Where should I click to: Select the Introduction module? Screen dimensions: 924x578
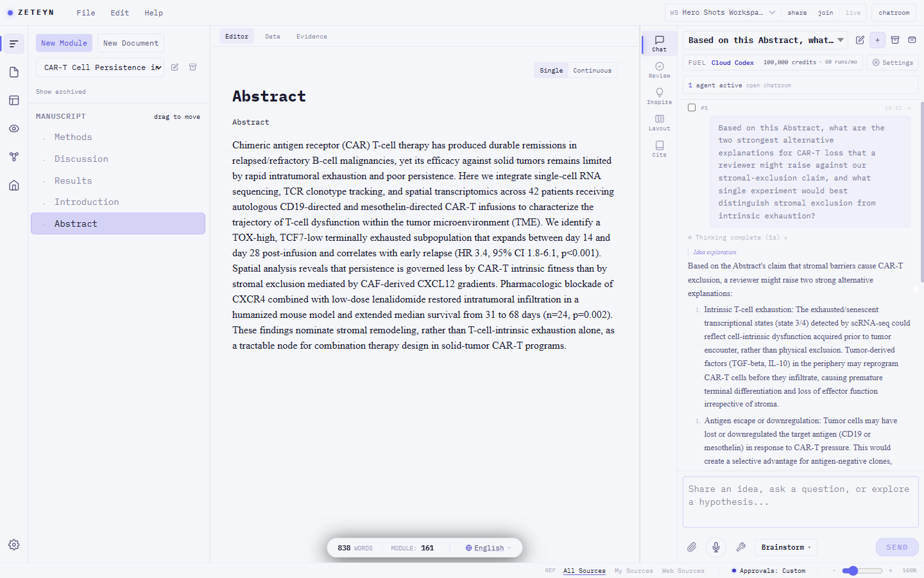coord(118,202)
